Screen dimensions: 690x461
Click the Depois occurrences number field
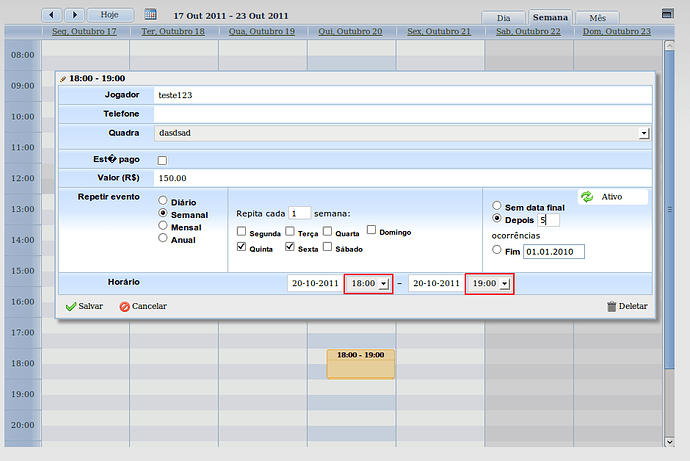(549, 220)
